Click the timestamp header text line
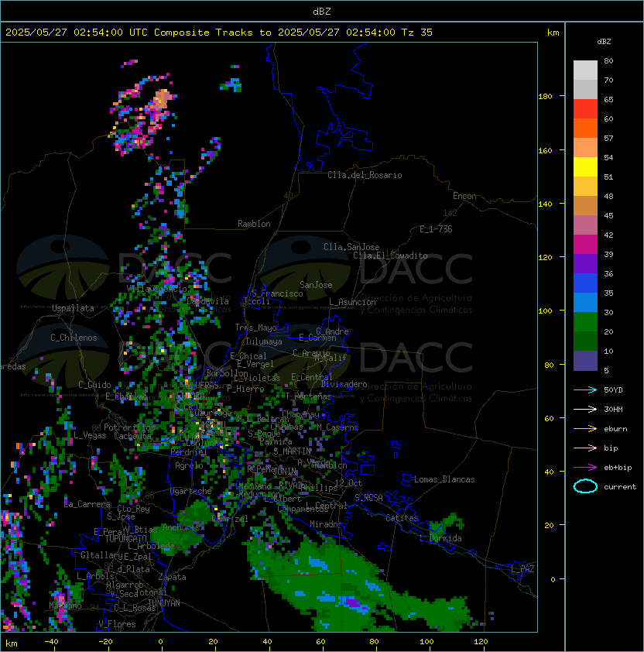644x652 pixels. point(219,33)
